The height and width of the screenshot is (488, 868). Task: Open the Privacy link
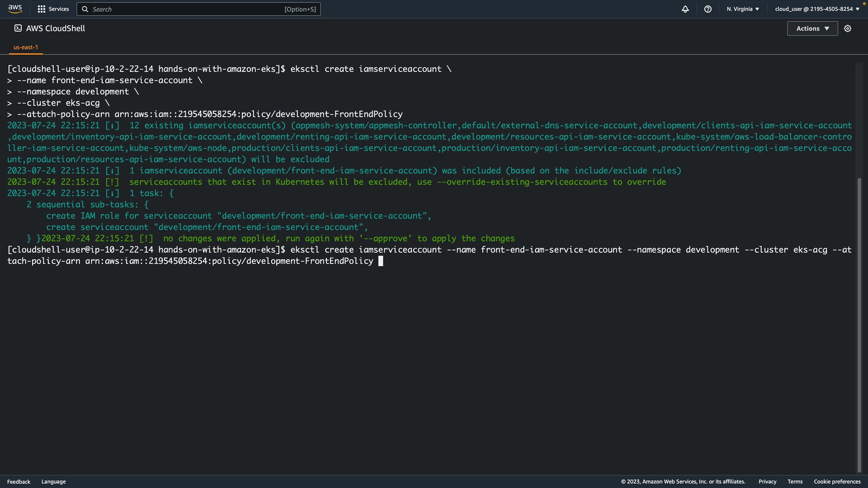tap(767, 482)
